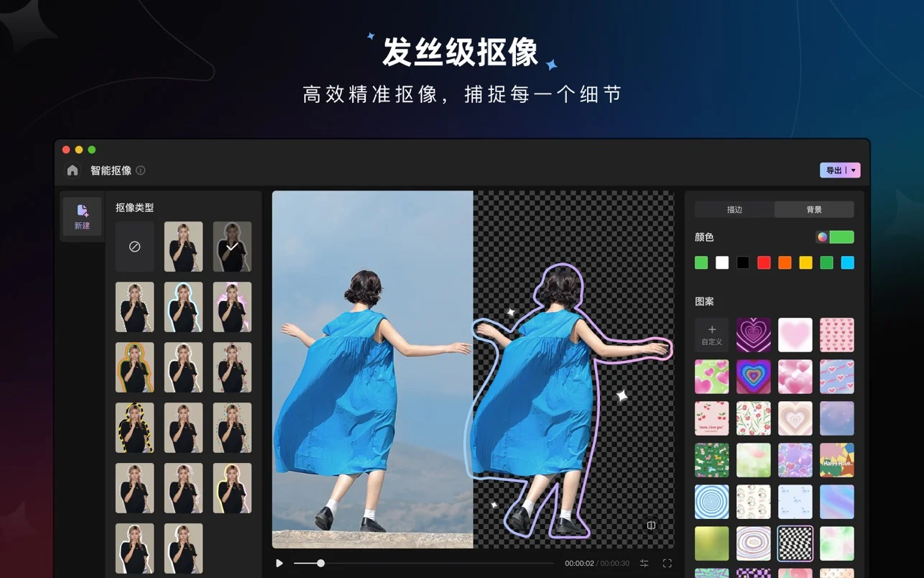Select the black-white checkerboard pattern

(795, 543)
